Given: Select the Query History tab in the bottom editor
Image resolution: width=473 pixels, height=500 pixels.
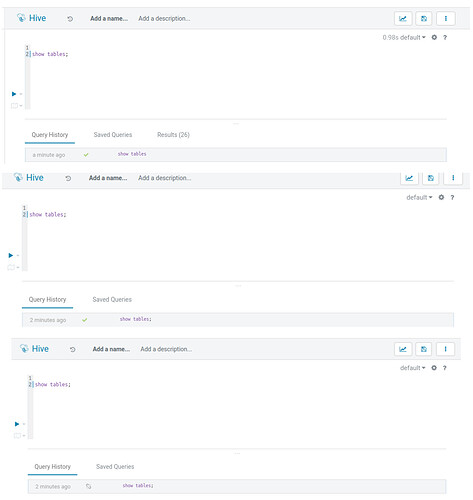Looking at the screenshot, I should (x=53, y=467).
